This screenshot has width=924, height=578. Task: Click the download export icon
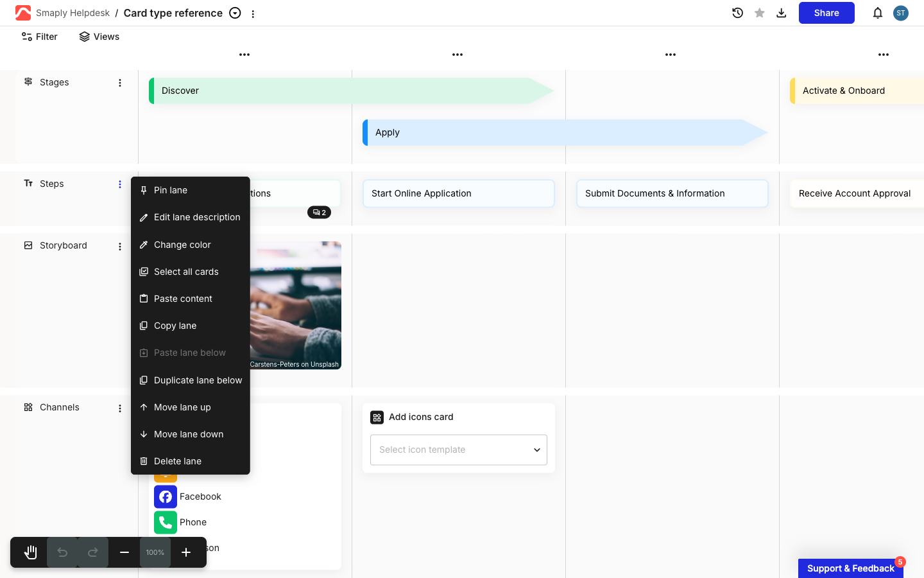pos(782,13)
